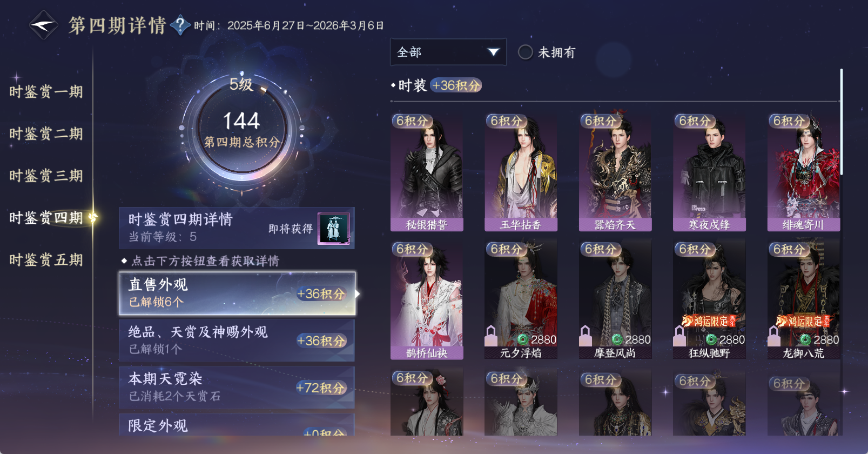Open the question mark help icon
The width and height of the screenshot is (868, 454).
[180, 25]
